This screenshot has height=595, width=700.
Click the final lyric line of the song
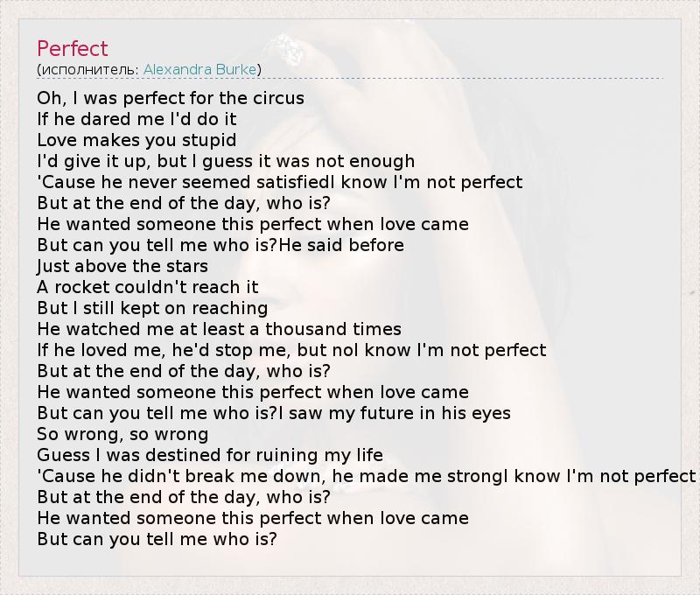tap(157, 539)
